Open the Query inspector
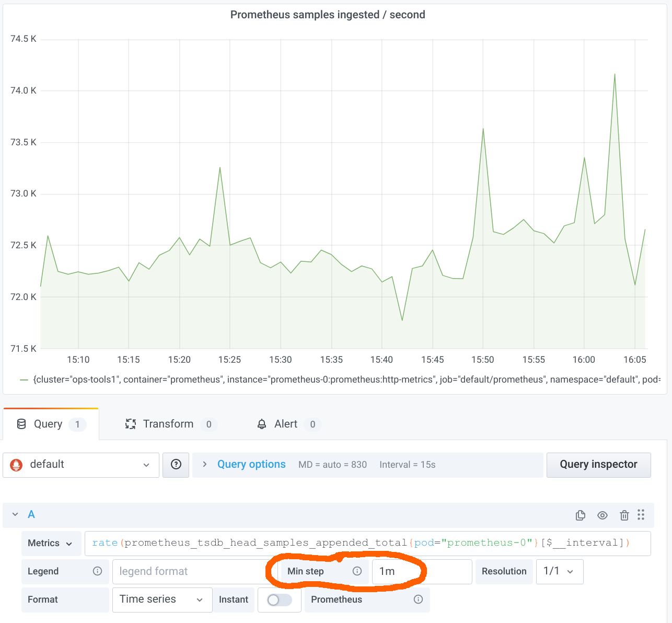This screenshot has height=623, width=672. click(x=598, y=465)
